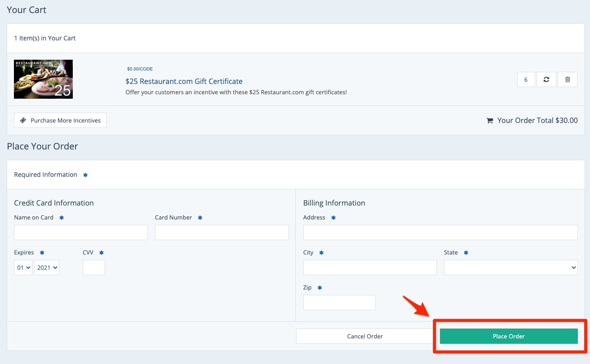Viewport: 590px width, 364px height.
Task: Open the $25 gift certificate thumbnail image
Action: point(43,79)
